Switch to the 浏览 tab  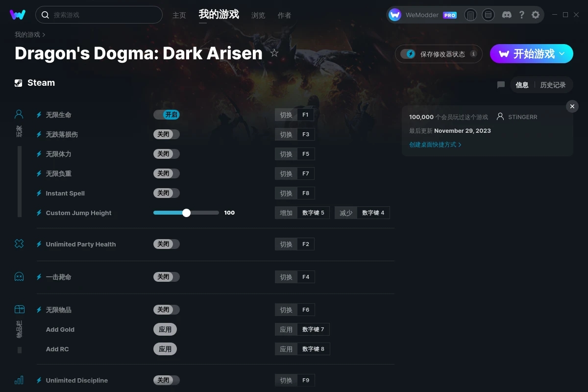(258, 15)
